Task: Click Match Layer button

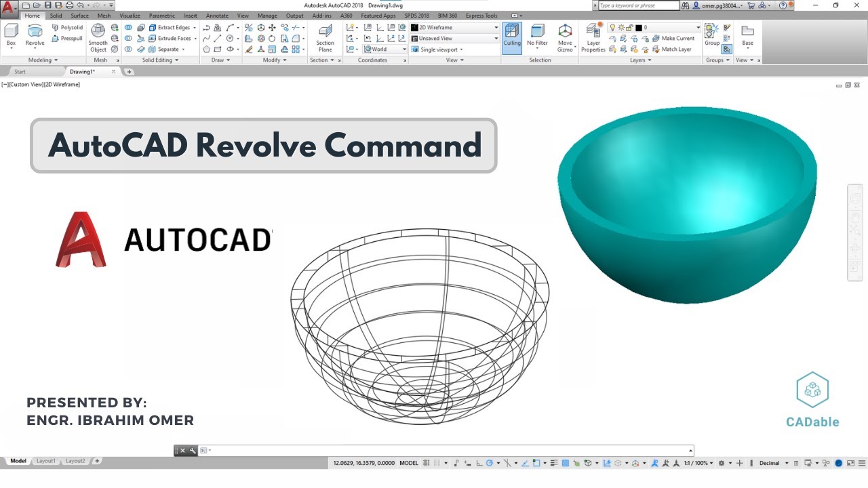Action: [672, 49]
